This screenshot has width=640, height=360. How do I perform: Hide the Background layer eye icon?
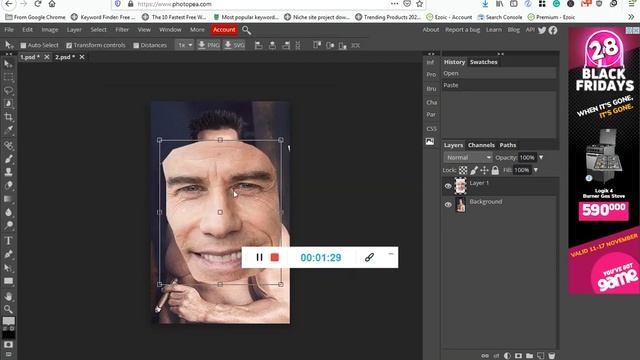(x=448, y=204)
